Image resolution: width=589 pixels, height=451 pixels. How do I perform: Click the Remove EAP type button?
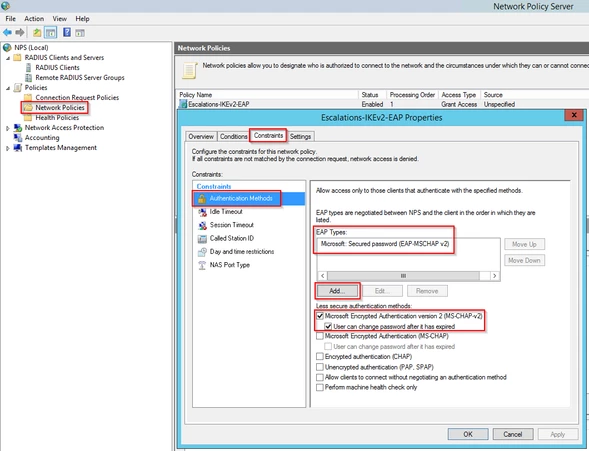tap(427, 291)
